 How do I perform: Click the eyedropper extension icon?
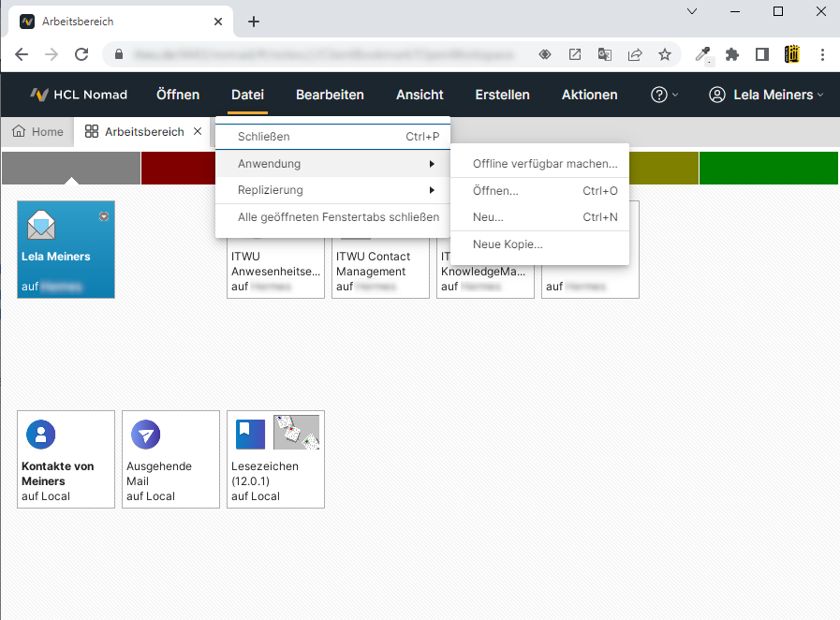pos(703,54)
